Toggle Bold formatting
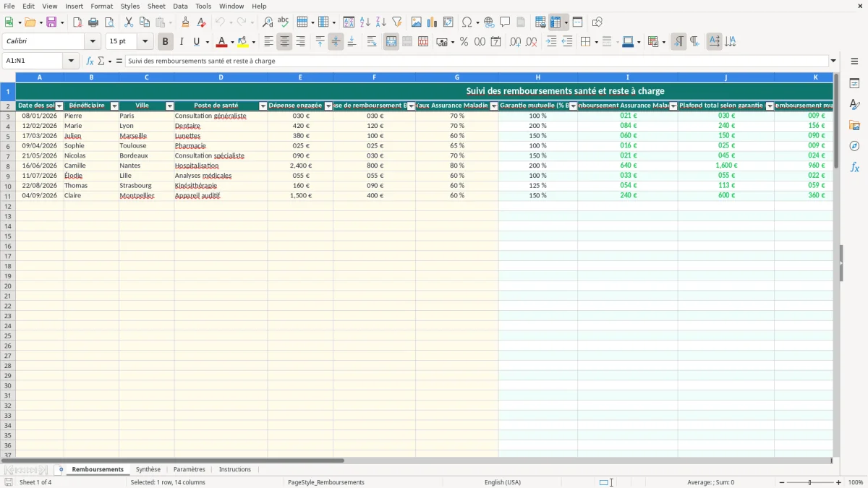Screen dimensions: 868x488 (x=166, y=42)
